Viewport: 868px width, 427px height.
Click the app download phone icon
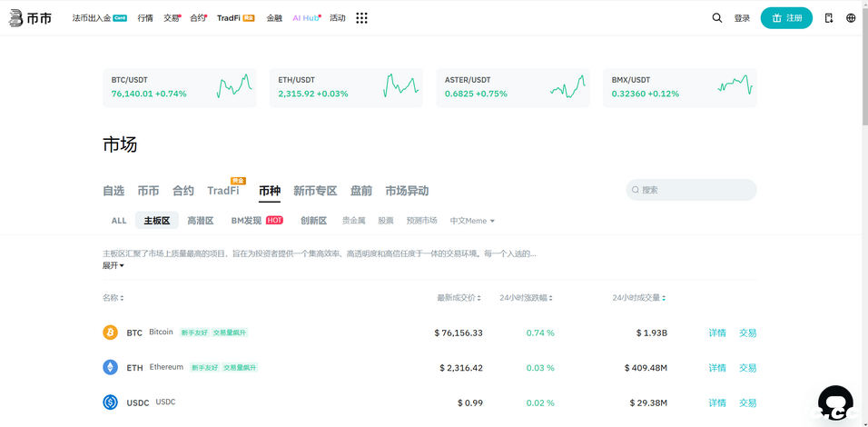tap(829, 18)
